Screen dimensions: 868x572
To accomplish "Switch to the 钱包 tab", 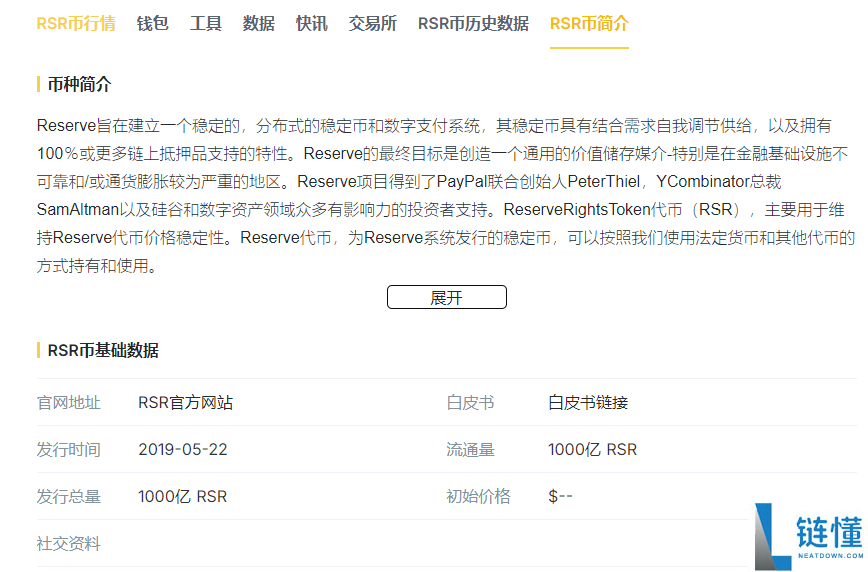I will tap(152, 24).
